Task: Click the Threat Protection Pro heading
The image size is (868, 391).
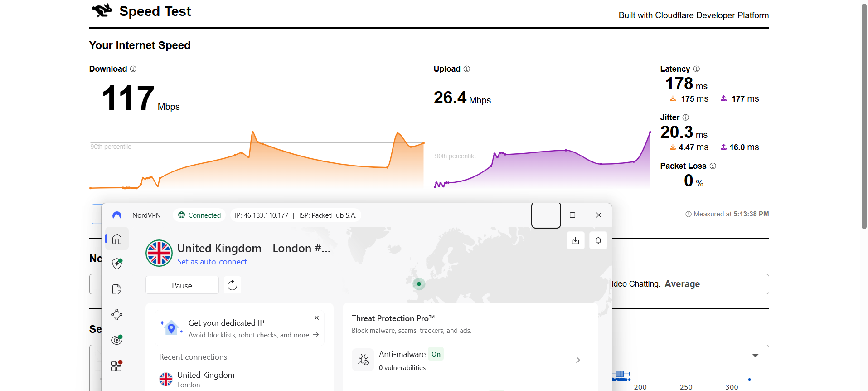Action: pyautogui.click(x=393, y=318)
